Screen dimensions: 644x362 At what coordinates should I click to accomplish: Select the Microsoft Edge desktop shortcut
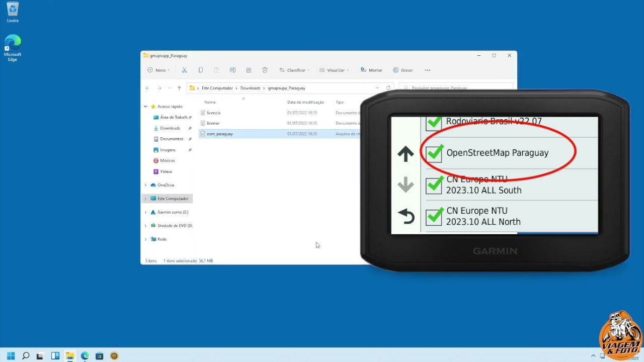(13, 48)
